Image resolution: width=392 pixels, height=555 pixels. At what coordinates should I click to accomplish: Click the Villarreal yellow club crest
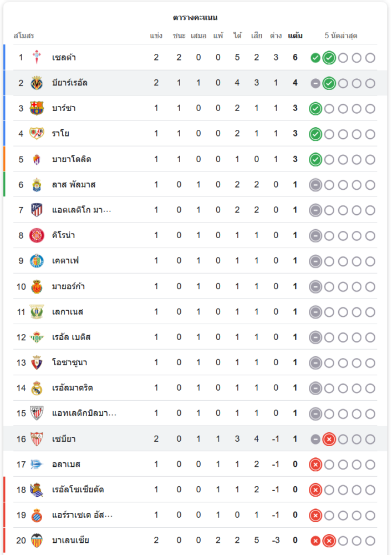[x=37, y=83]
